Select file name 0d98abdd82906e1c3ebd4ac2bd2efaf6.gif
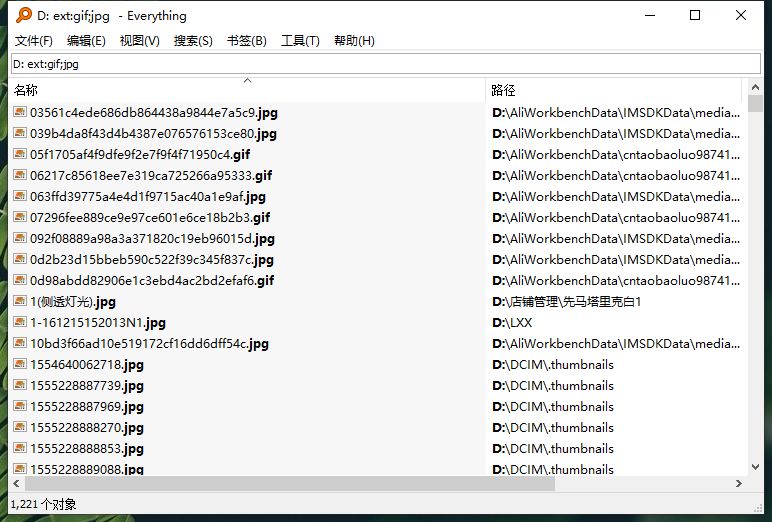This screenshot has width=772, height=522. click(x=152, y=281)
